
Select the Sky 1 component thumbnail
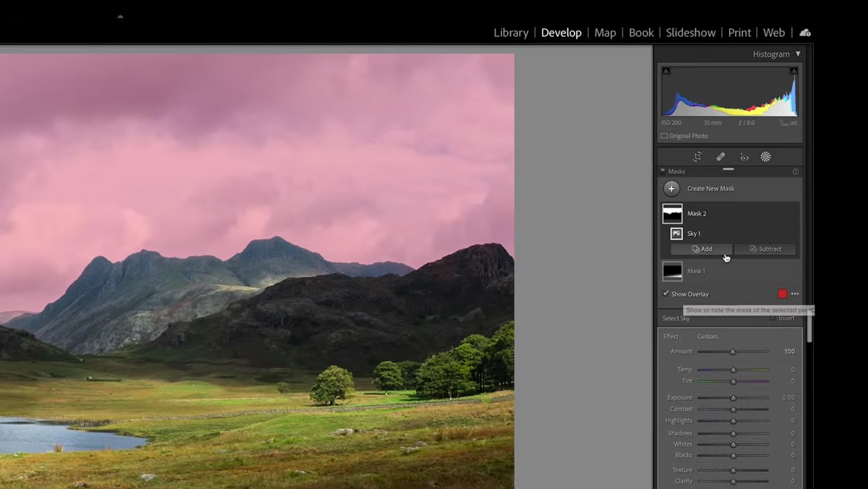click(676, 234)
